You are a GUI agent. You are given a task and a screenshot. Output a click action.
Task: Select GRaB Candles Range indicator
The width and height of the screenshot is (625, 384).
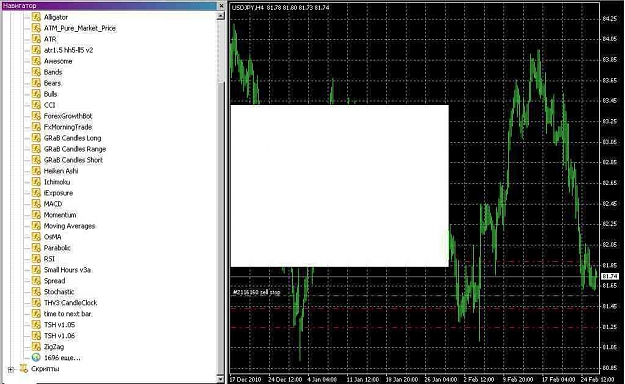pyautogui.click(x=75, y=149)
